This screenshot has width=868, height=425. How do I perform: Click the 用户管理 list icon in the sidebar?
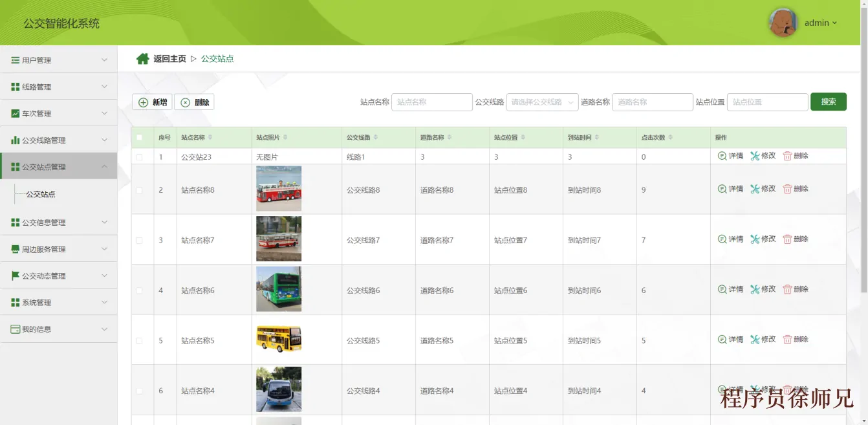click(16, 60)
